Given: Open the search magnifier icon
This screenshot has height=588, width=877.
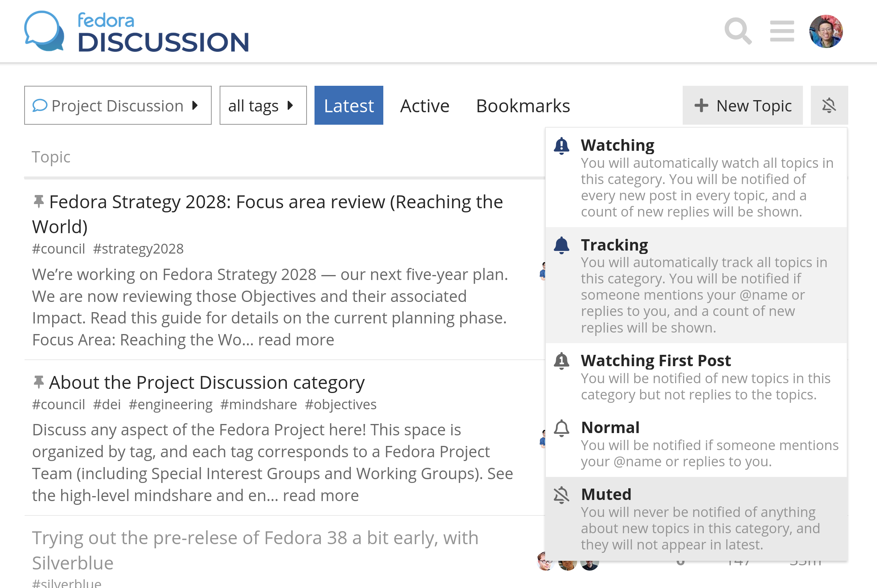Looking at the screenshot, I should tap(738, 31).
